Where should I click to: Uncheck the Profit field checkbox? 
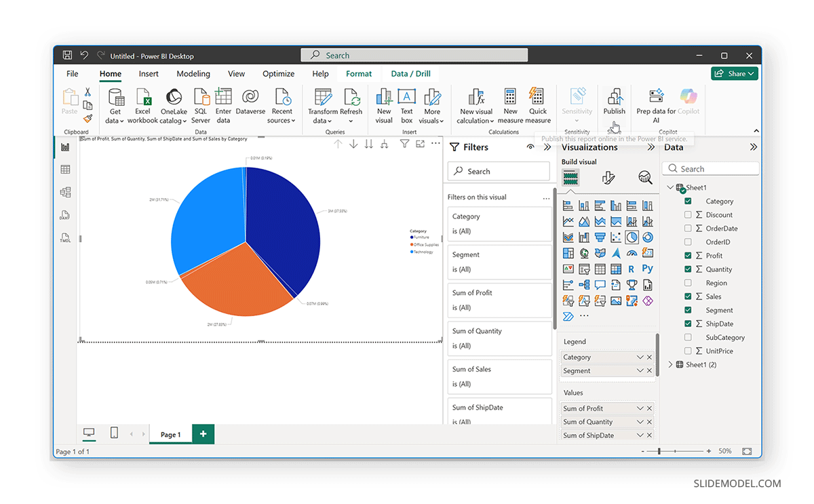point(688,255)
